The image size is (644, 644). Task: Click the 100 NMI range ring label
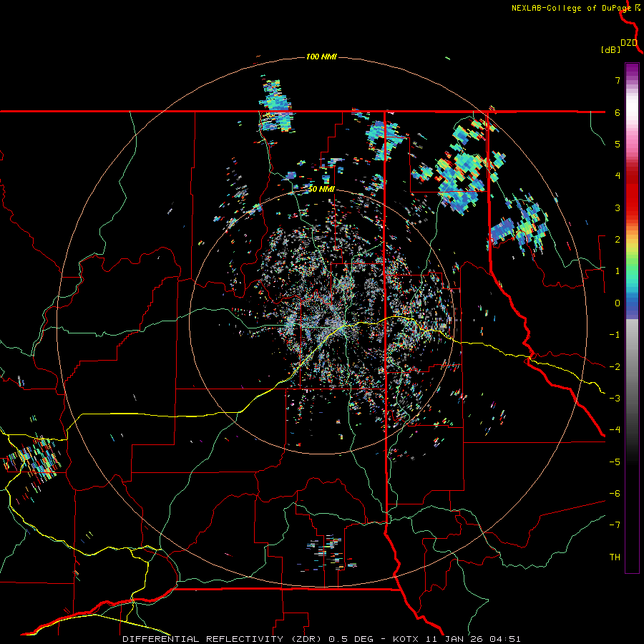pyautogui.click(x=321, y=57)
